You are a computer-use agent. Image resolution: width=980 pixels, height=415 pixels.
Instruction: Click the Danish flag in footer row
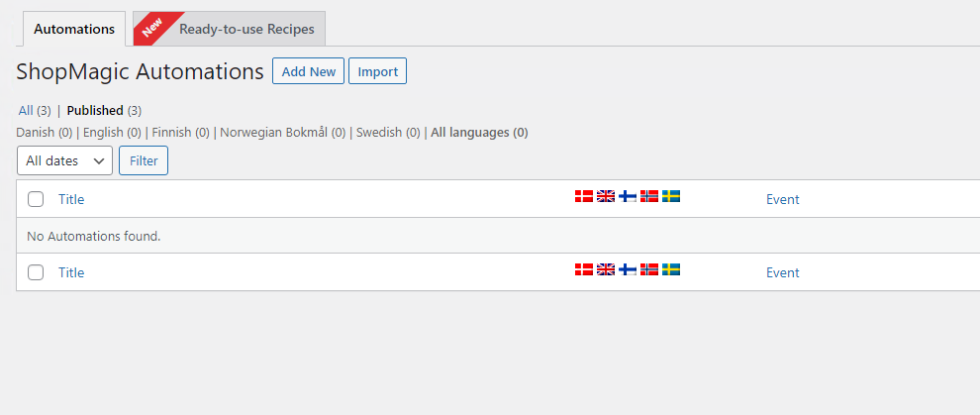(x=584, y=269)
